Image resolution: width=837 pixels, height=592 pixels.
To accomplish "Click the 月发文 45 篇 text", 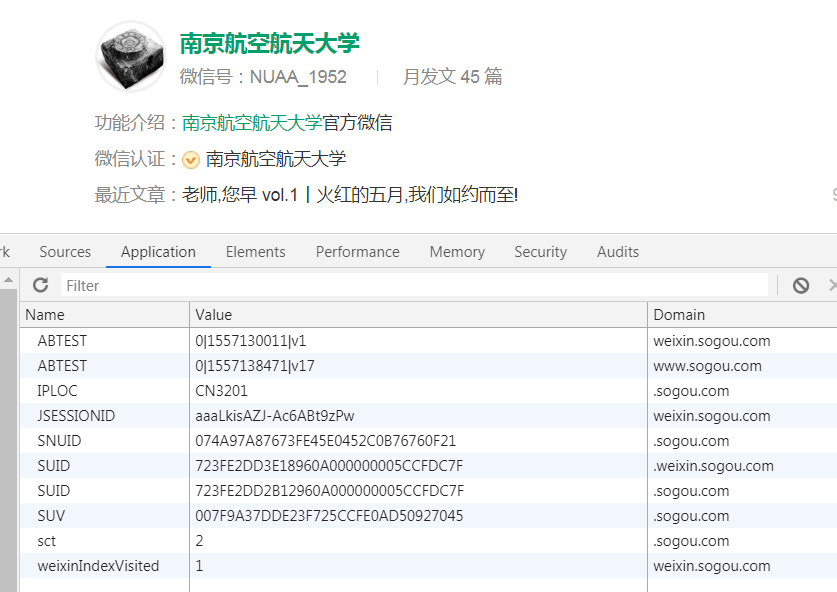I will coord(453,77).
